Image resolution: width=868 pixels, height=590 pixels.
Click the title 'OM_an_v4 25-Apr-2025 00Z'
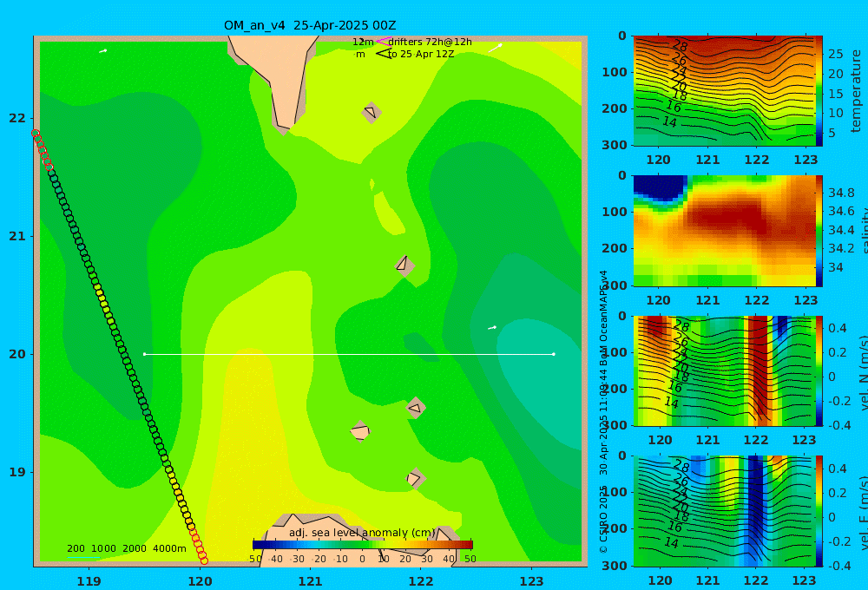310,25
